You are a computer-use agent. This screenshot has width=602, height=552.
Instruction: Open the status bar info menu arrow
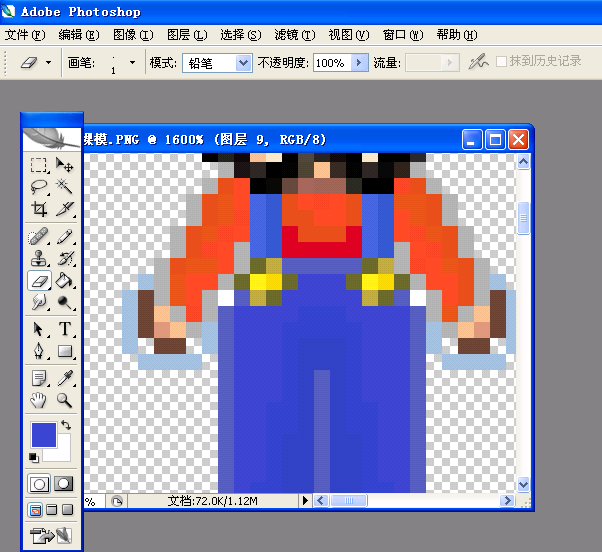tap(305, 501)
